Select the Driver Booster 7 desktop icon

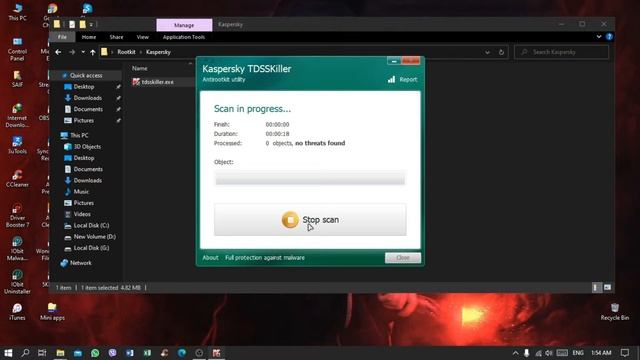(x=17, y=216)
